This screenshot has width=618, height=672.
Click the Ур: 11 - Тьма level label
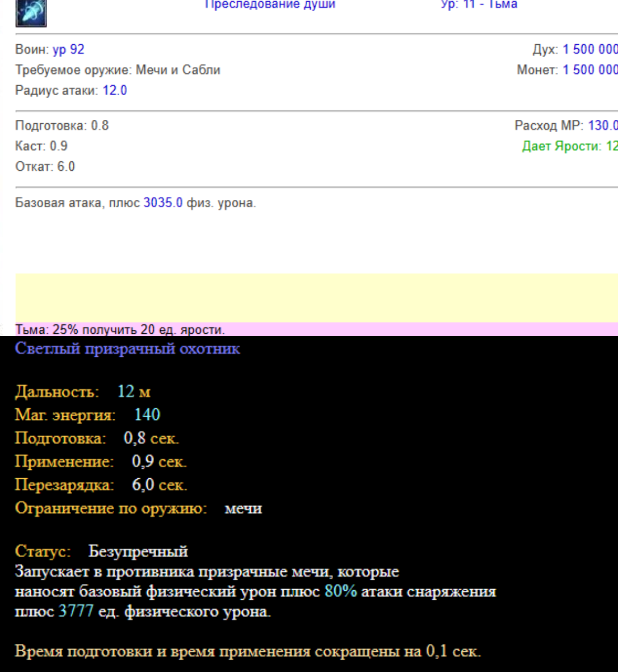click(x=479, y=4)
